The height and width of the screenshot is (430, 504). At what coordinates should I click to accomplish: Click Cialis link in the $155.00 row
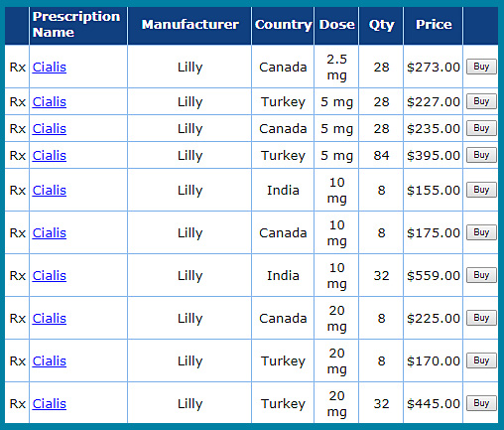[x=50, y=191]
